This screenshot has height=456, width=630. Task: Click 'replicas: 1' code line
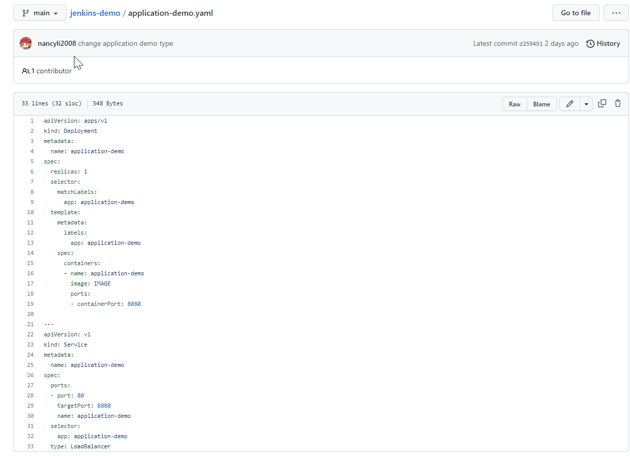coord(69,172)
